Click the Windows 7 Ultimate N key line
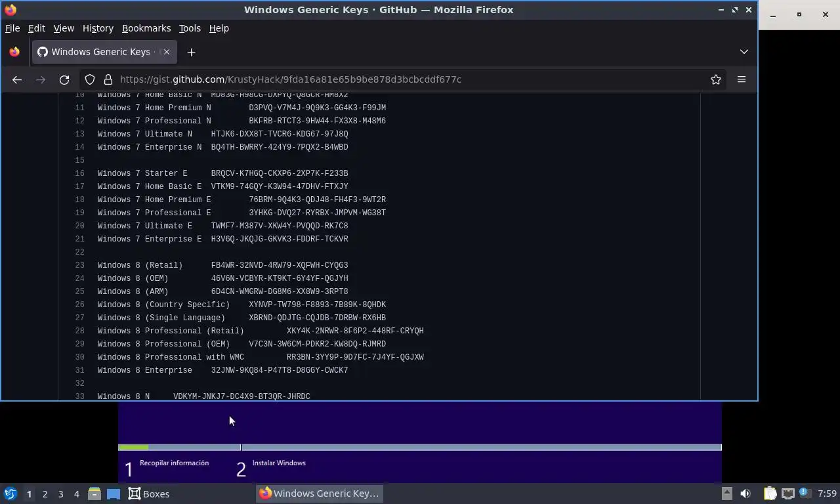This screenshot has height=504, width=840. coord(223,134)
